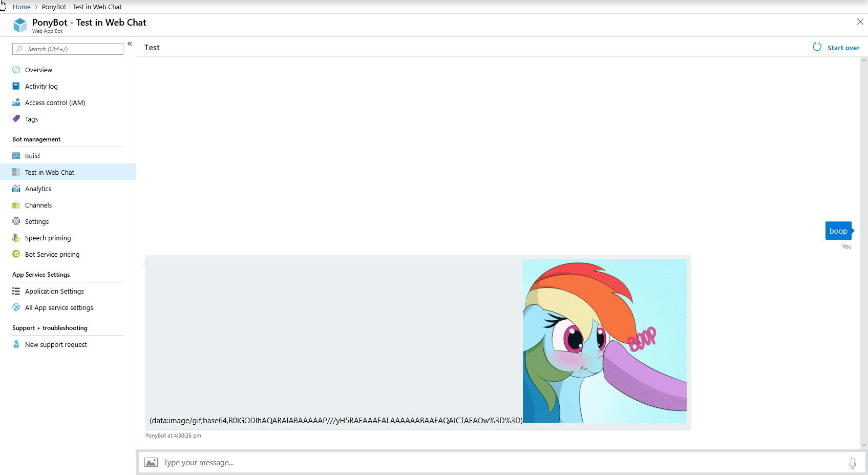Click the Test in Web Chat icon
Image resolution: width=868 pixels, height=475 pixels.
[16, 172]
